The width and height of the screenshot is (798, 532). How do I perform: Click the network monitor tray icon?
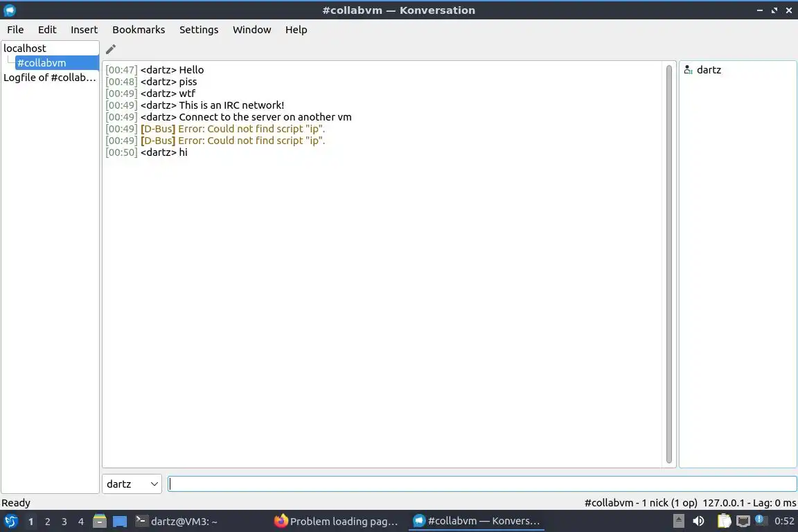point(743,522)
